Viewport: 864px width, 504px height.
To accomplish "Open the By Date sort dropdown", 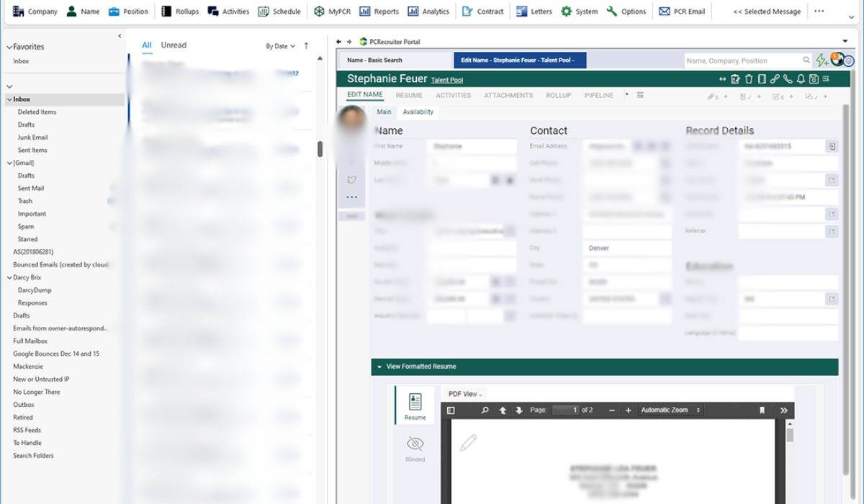I will click(281, 46).
